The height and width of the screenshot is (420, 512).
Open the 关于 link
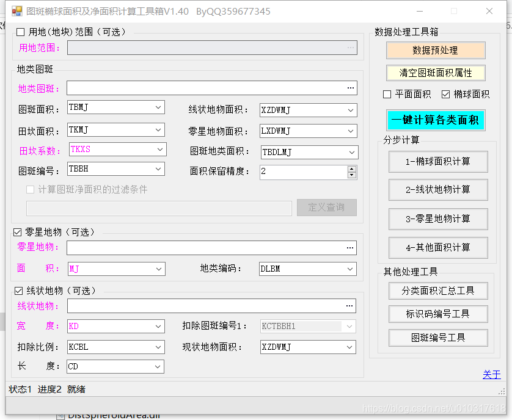pos(492,375)
